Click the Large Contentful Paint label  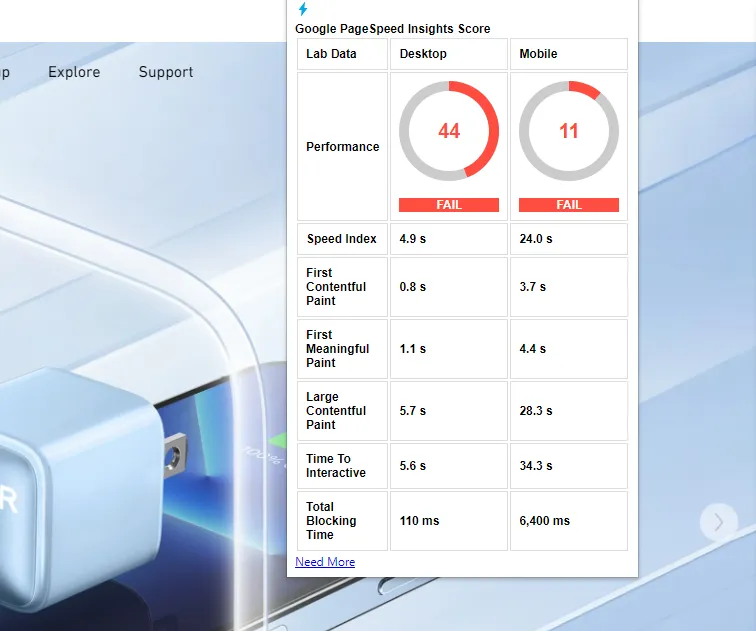pyautogui.click(x=336, y=411)
